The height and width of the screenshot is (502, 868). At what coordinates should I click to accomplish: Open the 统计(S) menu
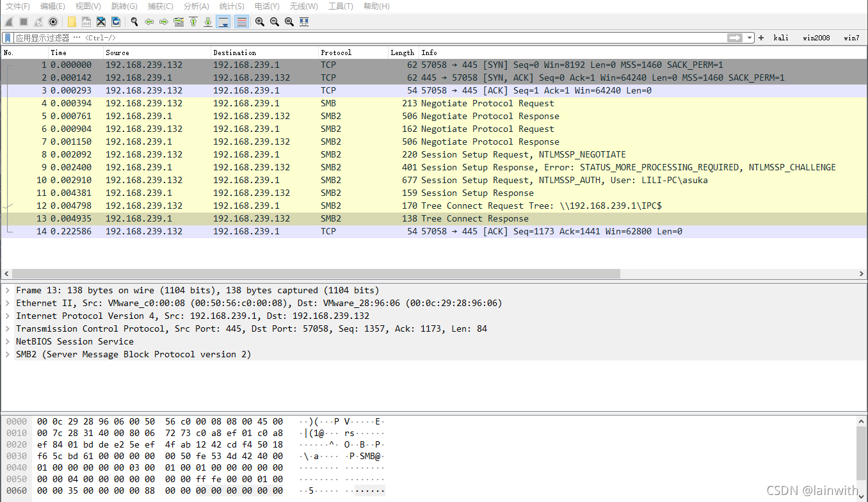(x=232, y=6)
